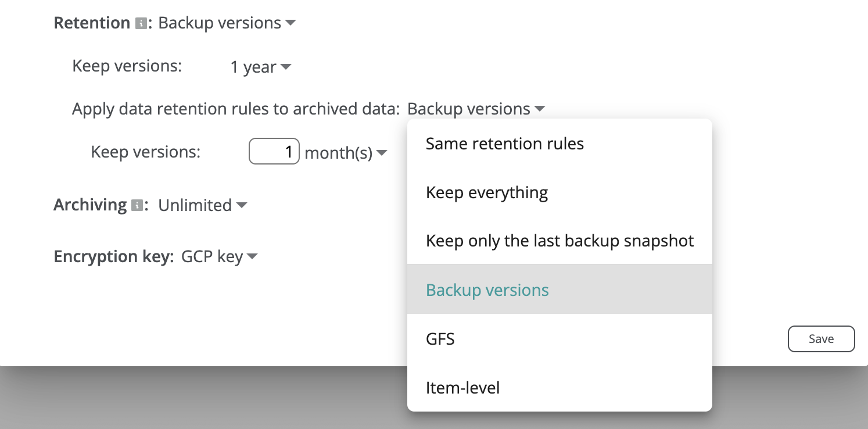
Task: Click the 'Apply data retention rules' label
Action: click(235, 109)
